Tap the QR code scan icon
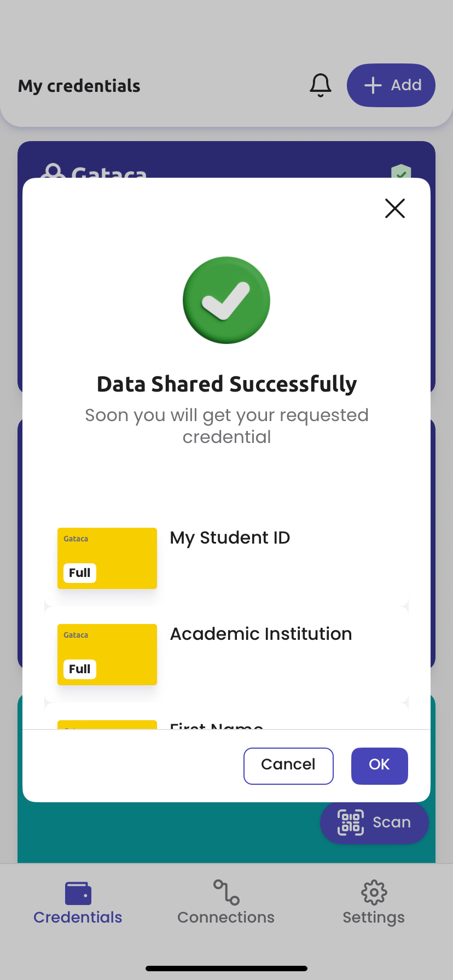 pyautogui.click(x=351, y=822)
